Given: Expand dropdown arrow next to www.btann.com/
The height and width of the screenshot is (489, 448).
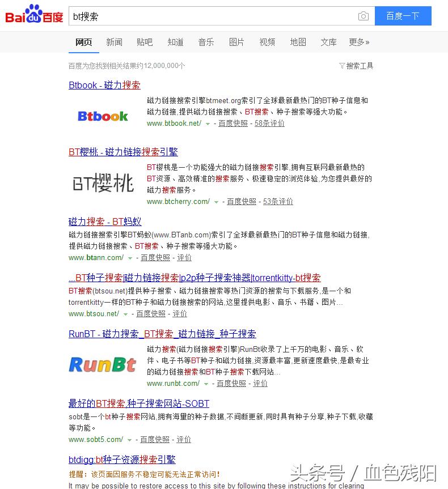Looking at the screenshot, I should tap(130, 258).
